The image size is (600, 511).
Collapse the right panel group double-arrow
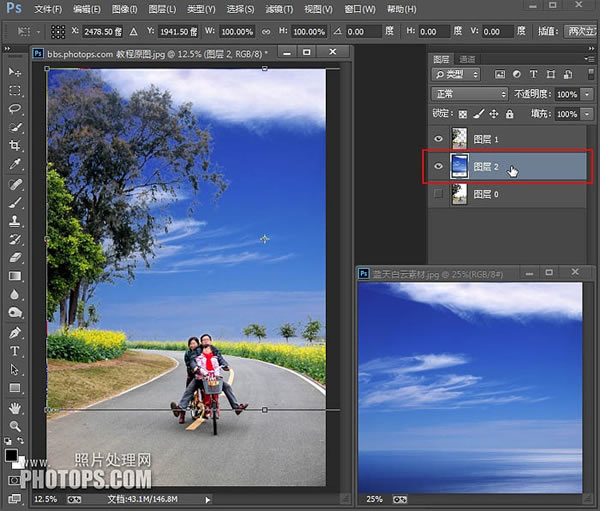[592, 49]
